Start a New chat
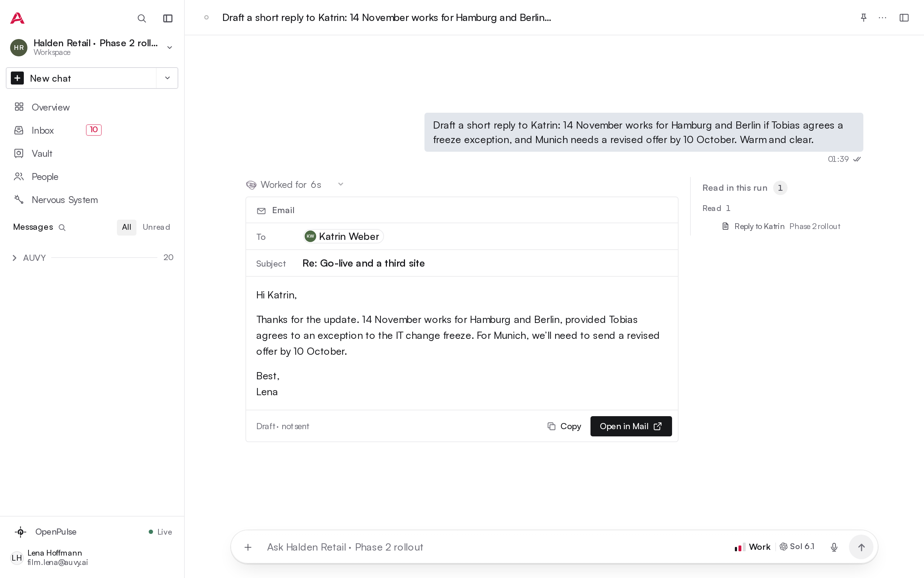The width and height of the screenshot is (924, 578). 81,78
